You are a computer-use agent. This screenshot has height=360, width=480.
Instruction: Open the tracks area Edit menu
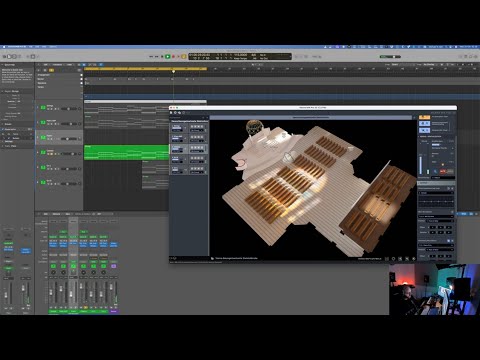[x=46, y=65]
